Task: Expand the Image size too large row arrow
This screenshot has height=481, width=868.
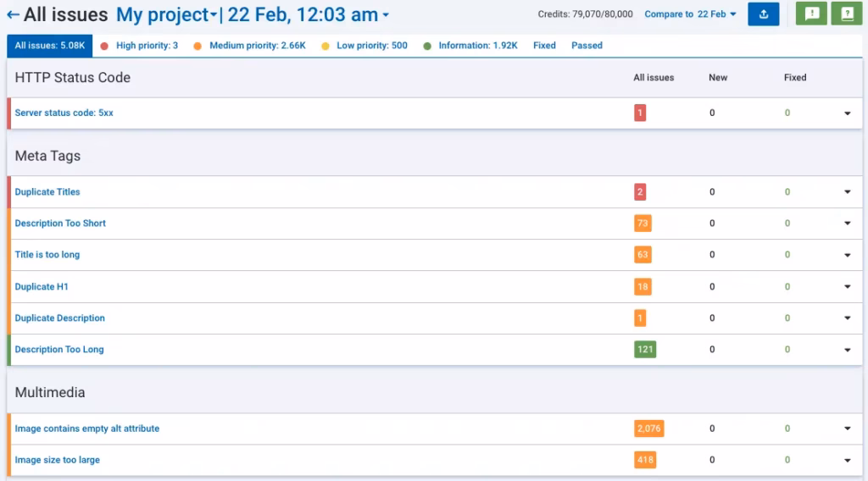Action: click(x=847, y=460)
